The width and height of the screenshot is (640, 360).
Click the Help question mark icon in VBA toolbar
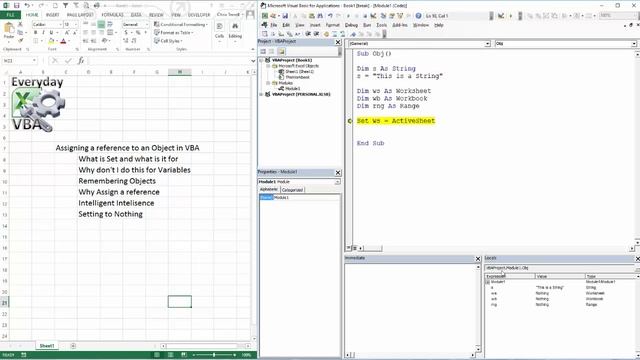[x=418, y=16]
